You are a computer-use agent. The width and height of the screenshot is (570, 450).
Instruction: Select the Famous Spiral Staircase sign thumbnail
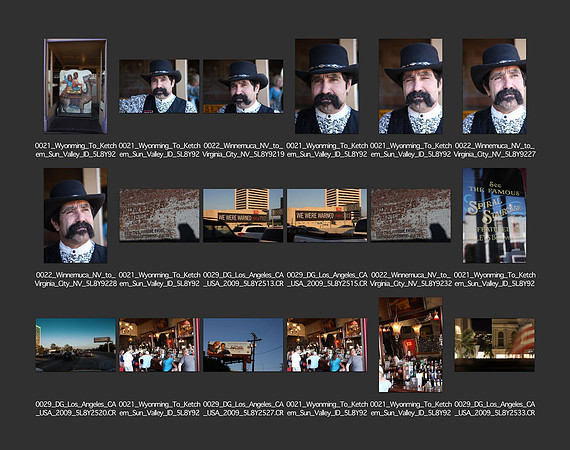494,216
